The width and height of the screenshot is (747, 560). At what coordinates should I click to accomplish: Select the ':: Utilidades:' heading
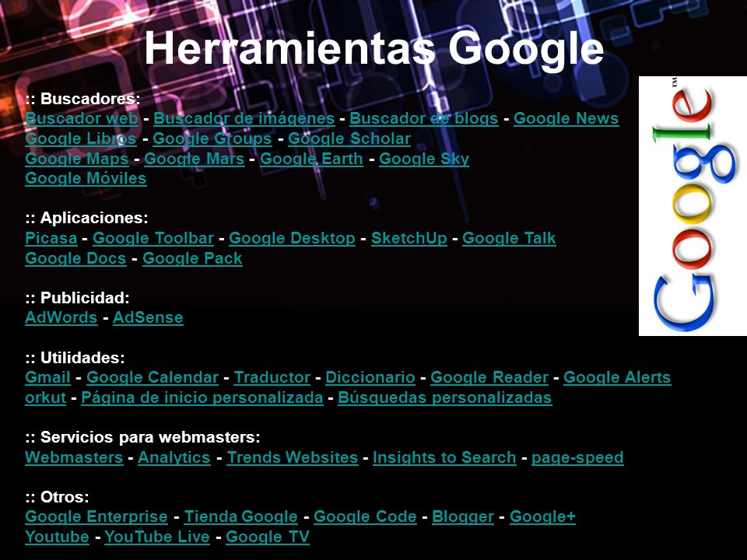click(75, 358)
